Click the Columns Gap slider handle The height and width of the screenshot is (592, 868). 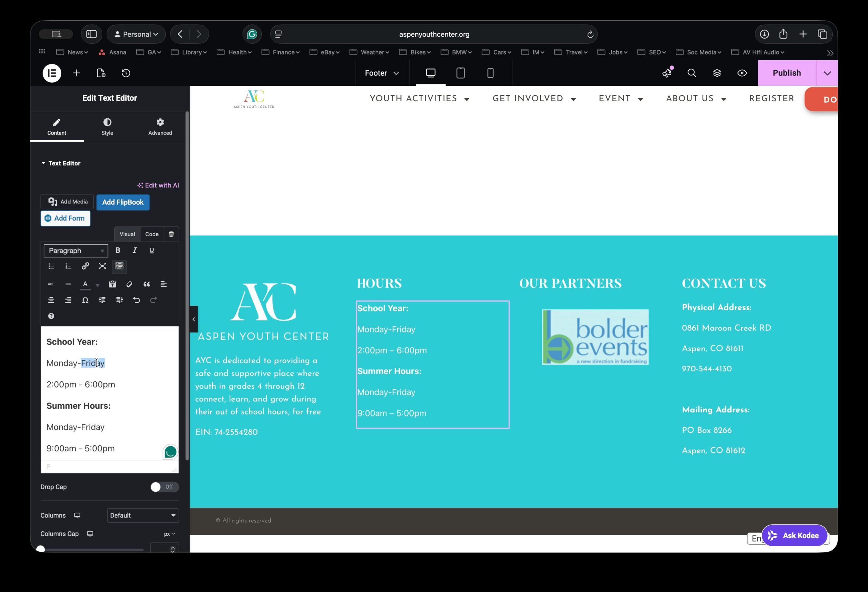click(41, 549)
